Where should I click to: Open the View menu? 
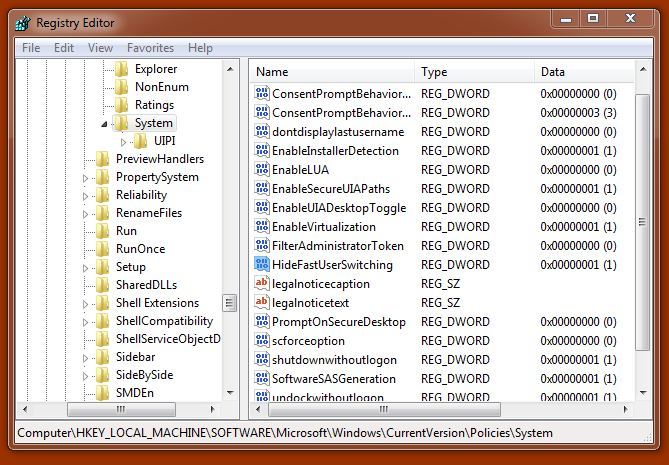[x=100, y=48]
